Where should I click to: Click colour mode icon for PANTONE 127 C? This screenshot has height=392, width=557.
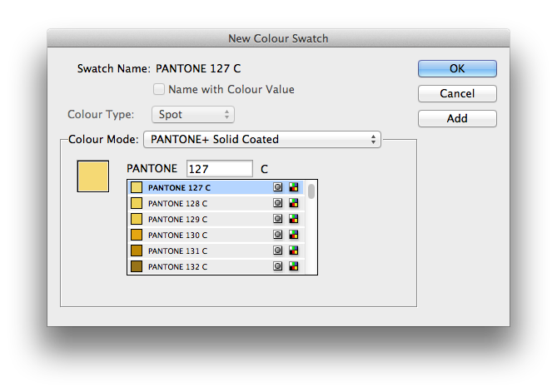point(294,187)
